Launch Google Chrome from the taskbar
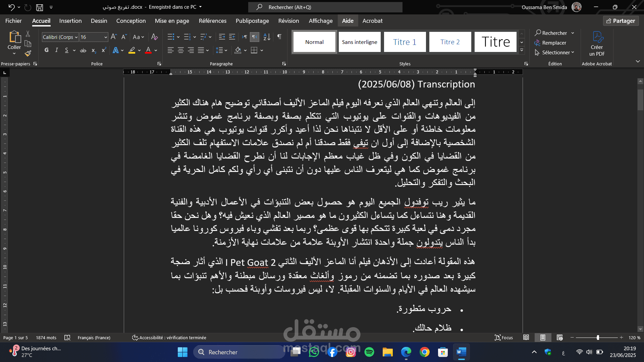This screenshot has height=362, width=644. [424, 352]
